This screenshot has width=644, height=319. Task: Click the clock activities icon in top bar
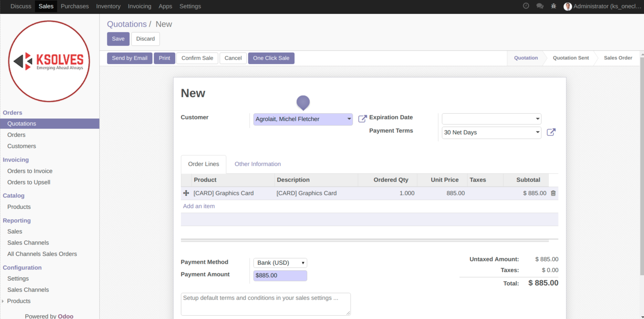(x=526, y=6)
